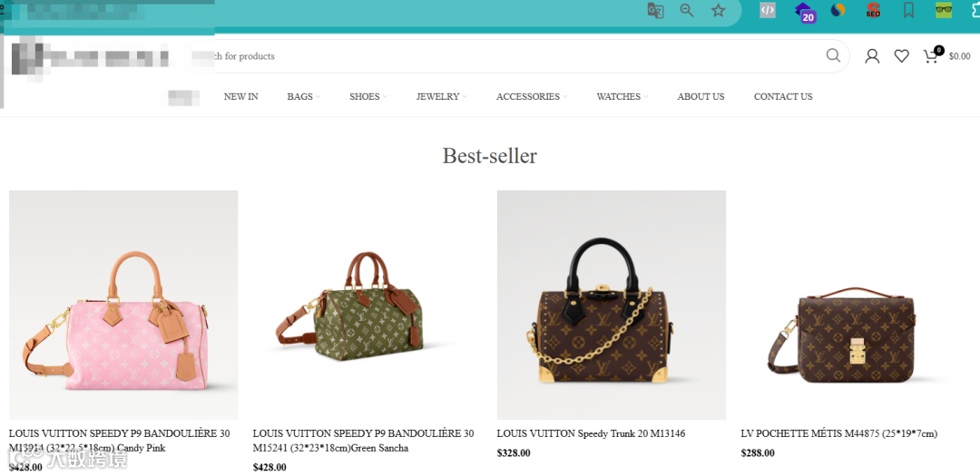This screenshot has width=980, height=476.
Task: Go to the ABOUT US page
Action: click(701, 96)
